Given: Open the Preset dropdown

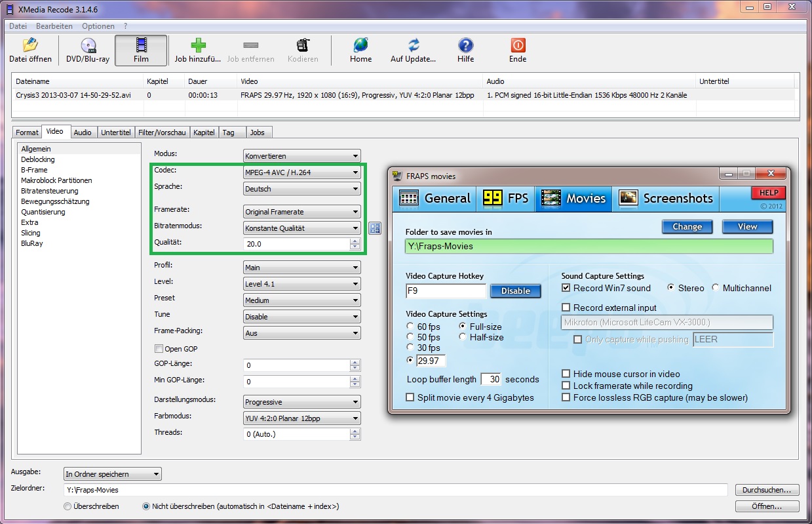Looking at the screenshot, I should [x=301, y=300].
